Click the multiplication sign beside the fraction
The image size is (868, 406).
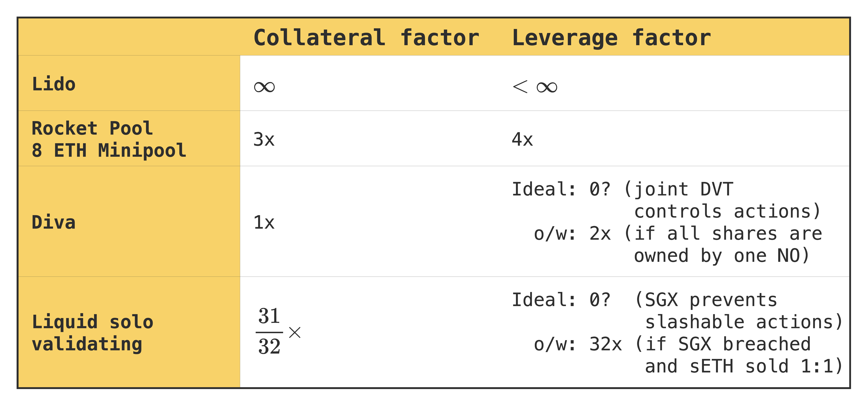[x=295, y=332]
